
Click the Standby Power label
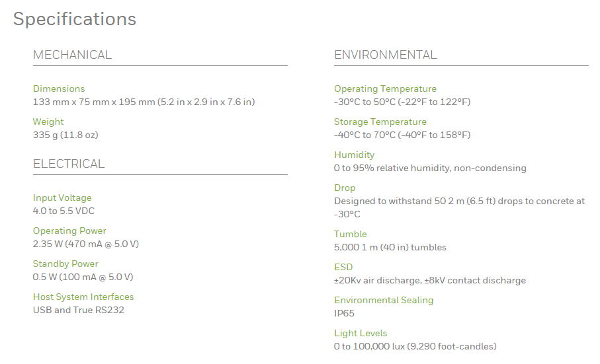[x=65, y=264]
